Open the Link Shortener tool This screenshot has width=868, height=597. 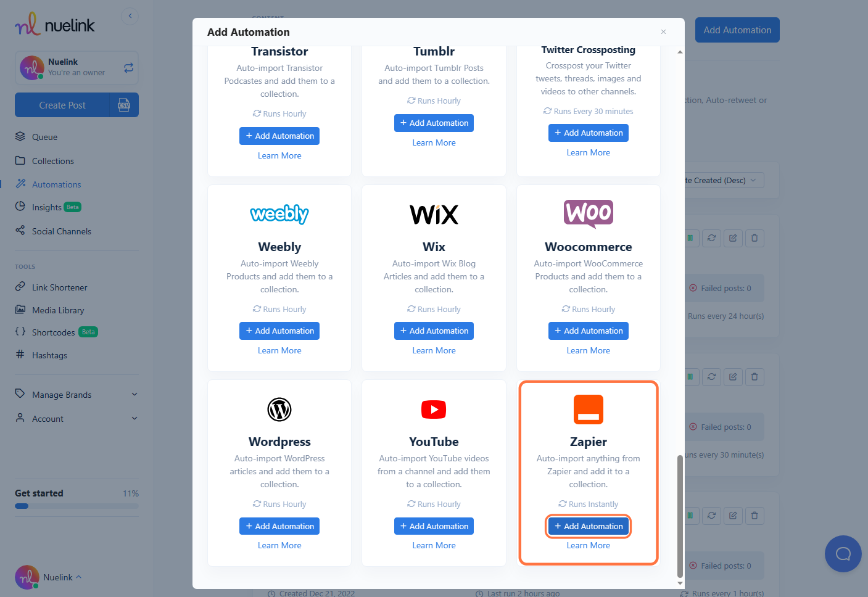pyautogui.click(x=51, y=287)
